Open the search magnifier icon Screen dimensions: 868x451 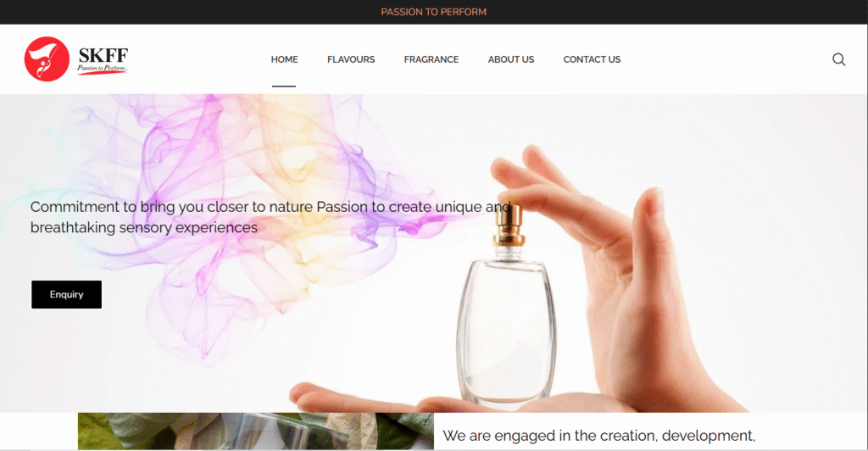838,59
